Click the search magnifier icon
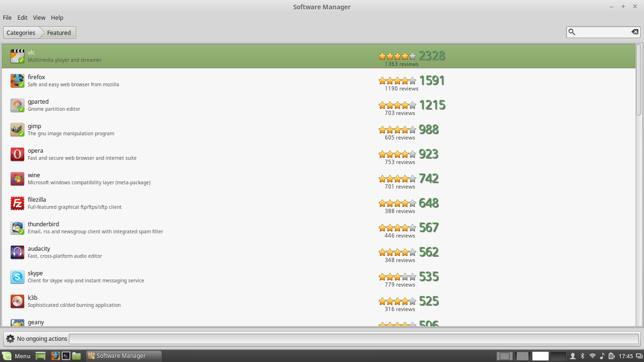Viewport: 644px width, 362px height. [572, 32]
